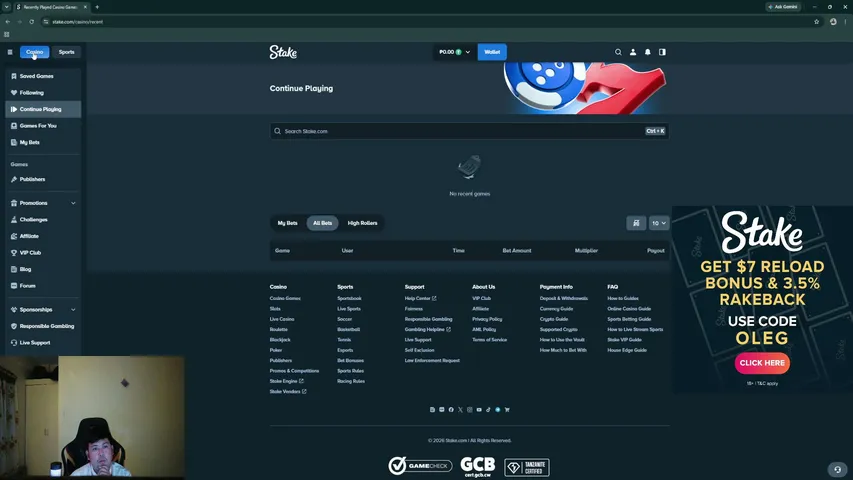
Task: Open Following in sidebar
Action: coord(43,93)
